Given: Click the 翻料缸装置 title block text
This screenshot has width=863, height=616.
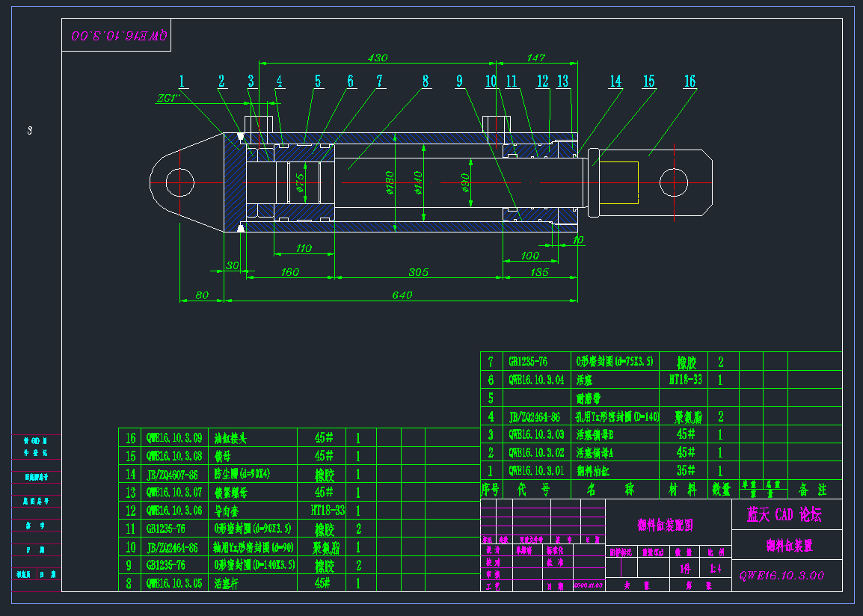Looking at the screenshot, I should tap(789, 546).
